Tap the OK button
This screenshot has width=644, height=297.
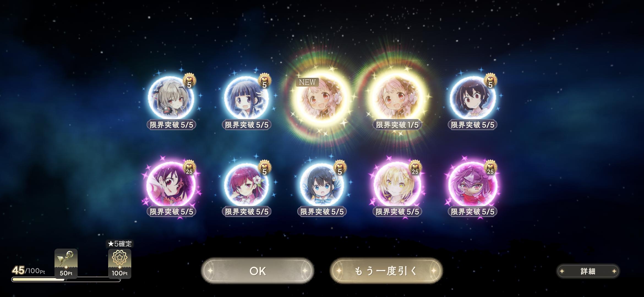pos(257,271)
